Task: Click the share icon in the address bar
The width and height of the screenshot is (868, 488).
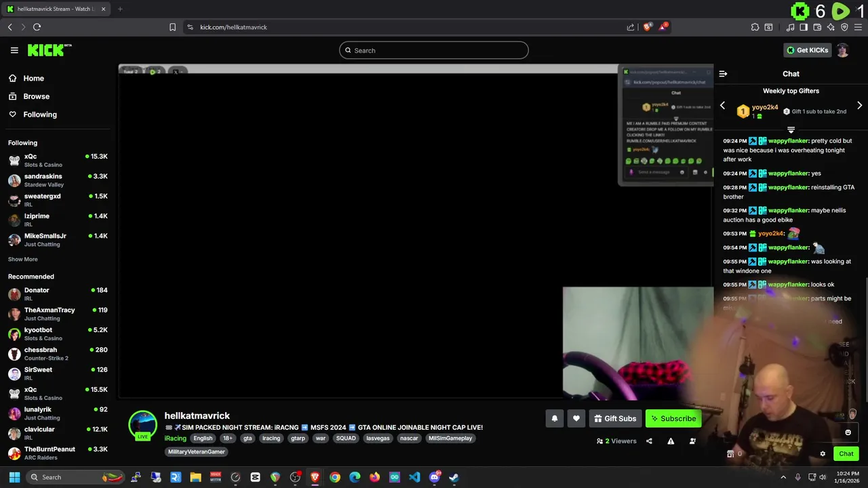Action: click(x=631, y=27)
